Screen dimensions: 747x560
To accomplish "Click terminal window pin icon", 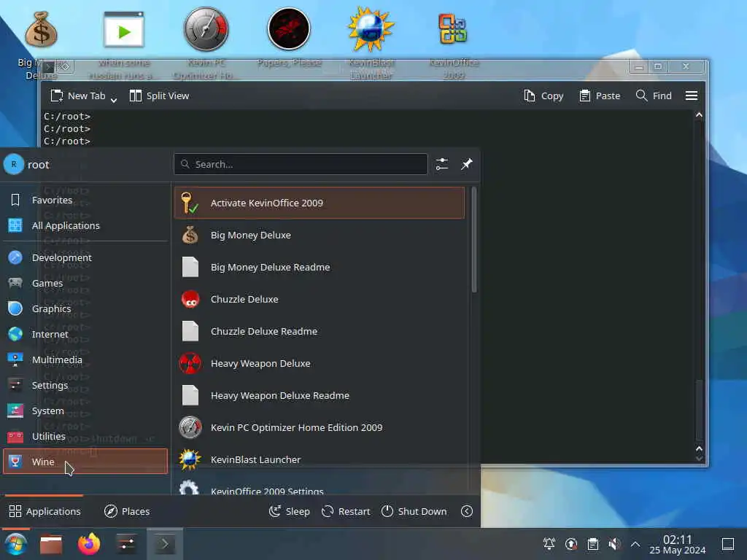I will [x=65, y=66].
